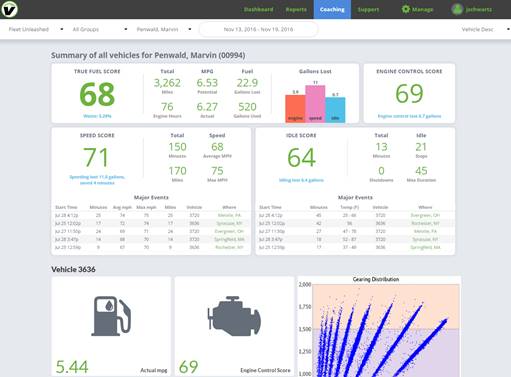
Task: Click the 75 max MPH value
Action: (217, 171)
